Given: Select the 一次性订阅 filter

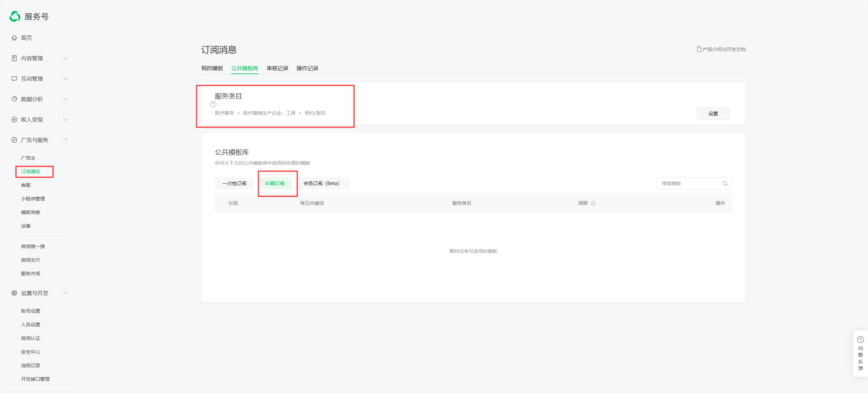Looking at the screenshot, I should (234, 183).
